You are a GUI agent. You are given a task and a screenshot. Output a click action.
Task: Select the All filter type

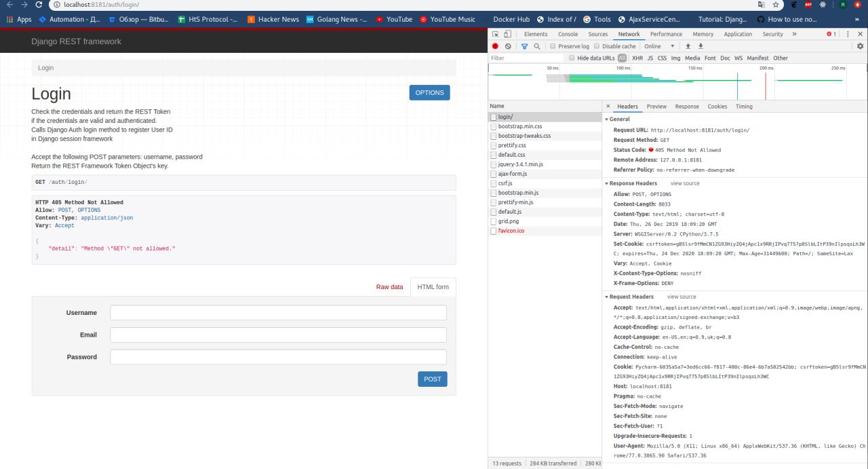tap(623, 58)
